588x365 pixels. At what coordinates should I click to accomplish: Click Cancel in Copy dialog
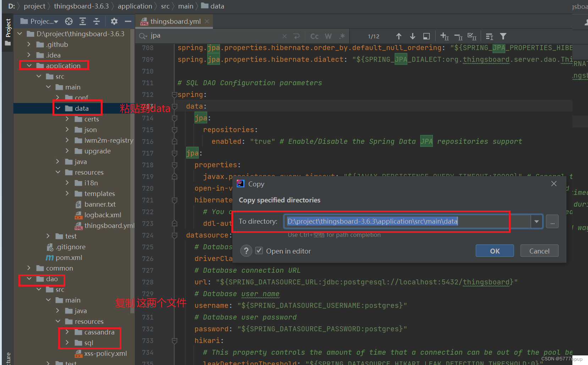(x=539, y=251)
